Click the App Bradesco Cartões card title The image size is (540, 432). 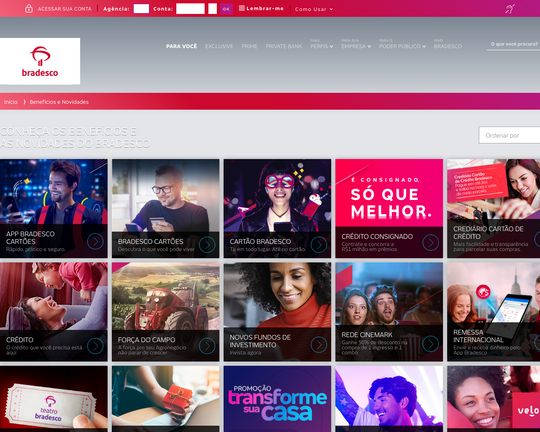30,238
